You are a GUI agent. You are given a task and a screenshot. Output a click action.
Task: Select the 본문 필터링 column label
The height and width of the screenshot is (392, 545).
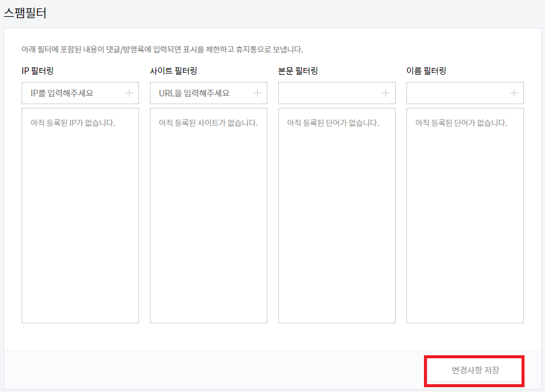(x=298, y=71)
